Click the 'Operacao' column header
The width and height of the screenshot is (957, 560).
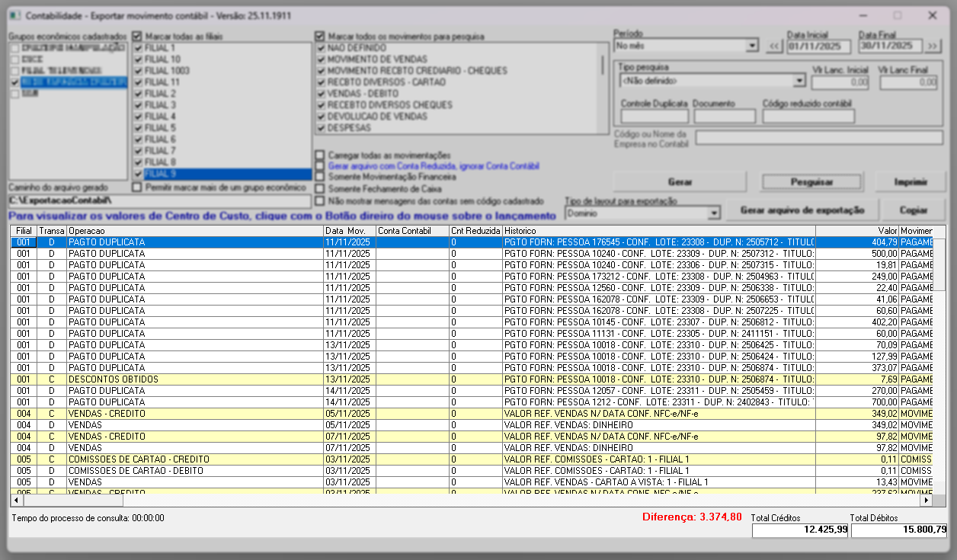(x=194, y=230)
